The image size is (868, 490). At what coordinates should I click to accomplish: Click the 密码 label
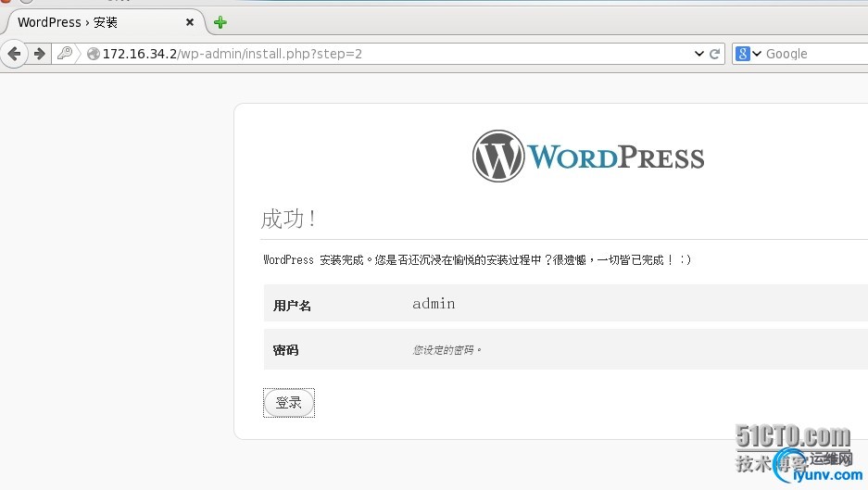coord(285,350)
